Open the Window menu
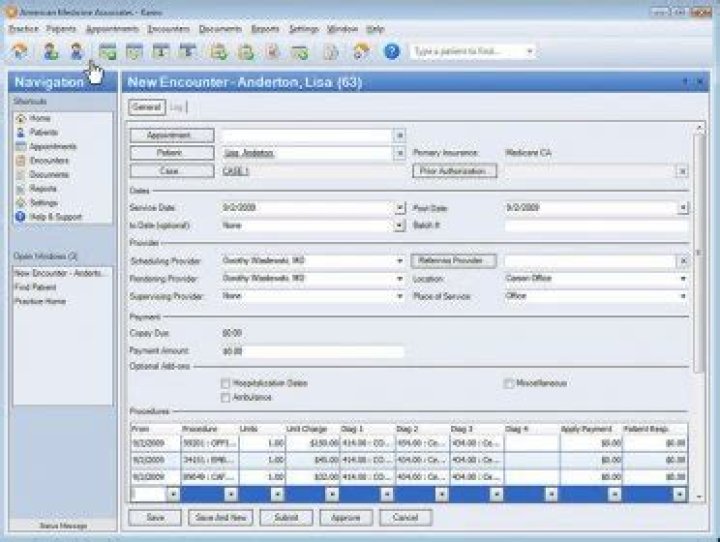This screenshot has height=542, width=720. 342,29
